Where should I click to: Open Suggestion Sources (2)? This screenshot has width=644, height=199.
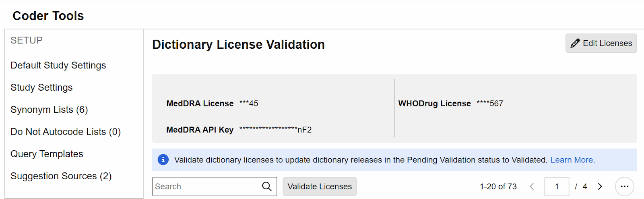click(61, 176)
